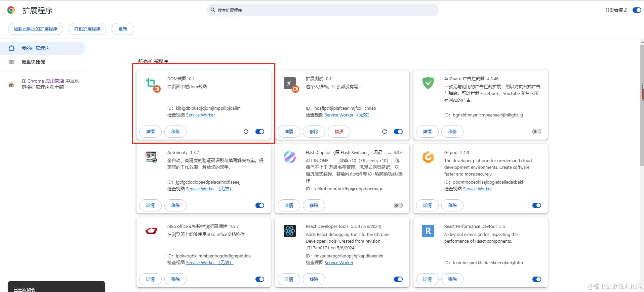View 错误 for 扩展测试

pos(339,132)
